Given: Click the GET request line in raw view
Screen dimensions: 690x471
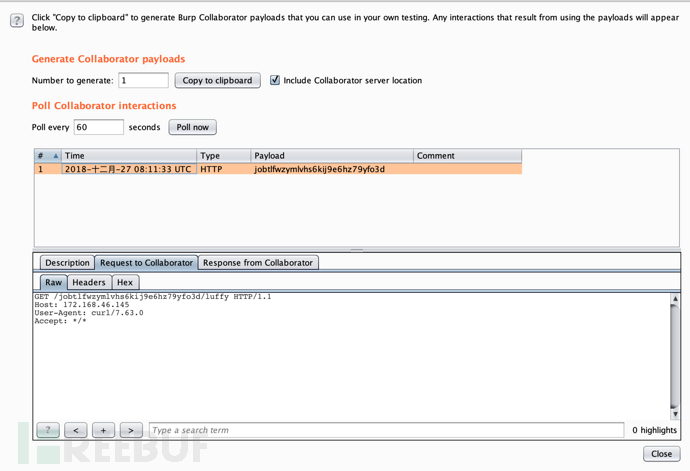Looking at the screenshot, I should pos(153,297).
